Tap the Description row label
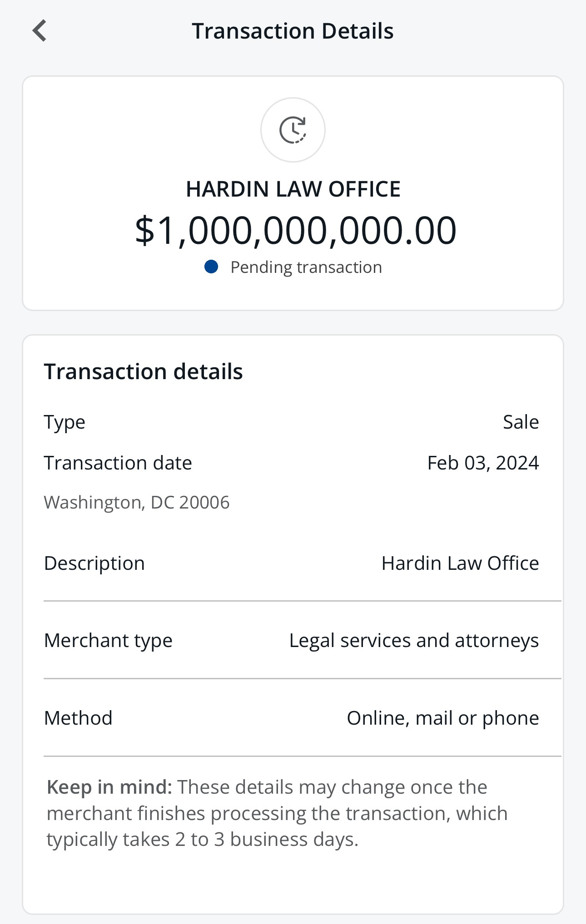586x924 pixels. [94, 563]
